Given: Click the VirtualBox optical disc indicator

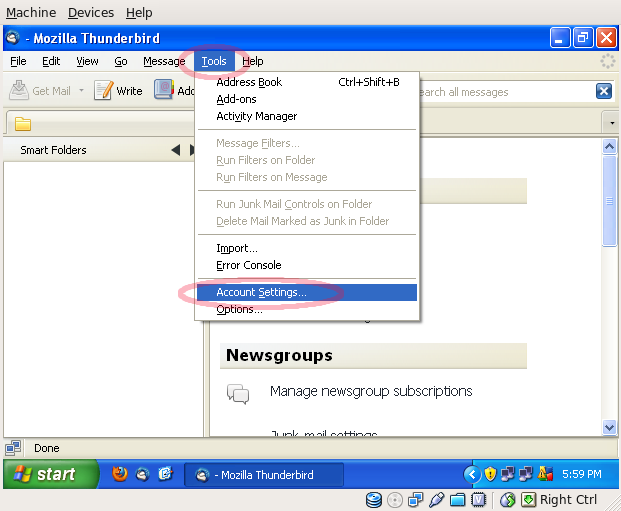Looking at the screenshot, I should (394, 500).
